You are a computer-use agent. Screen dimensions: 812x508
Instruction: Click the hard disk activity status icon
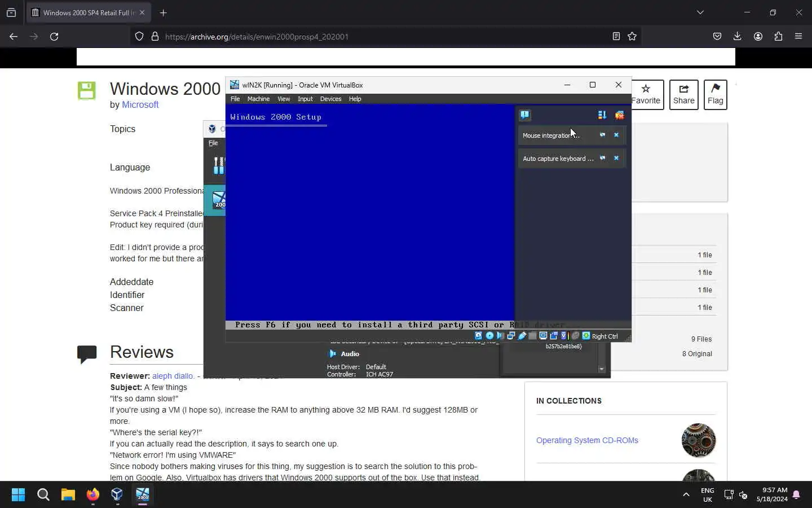(x=478, y=336)
